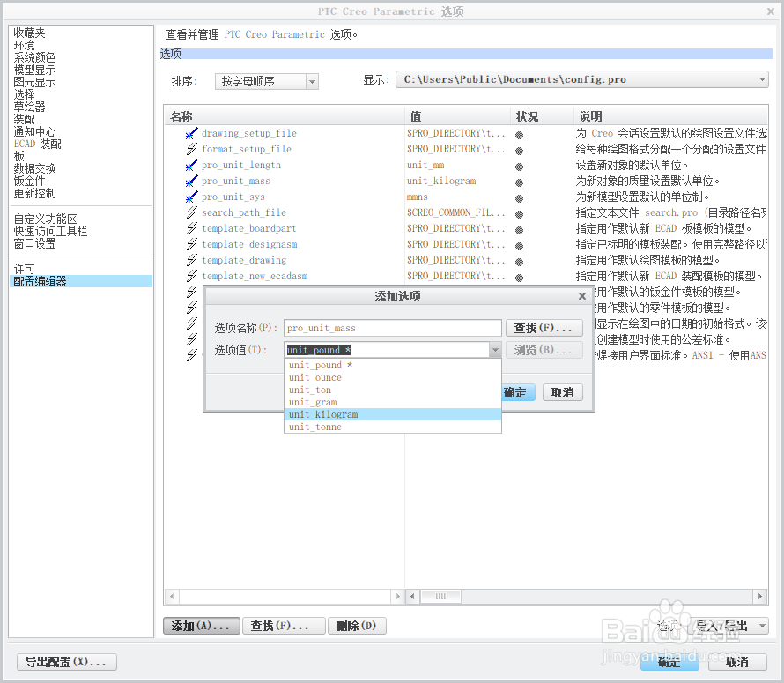The image size is (784, 683).
Task: Click the icon beside pro_unit_sys
Action: click(191, 197)
